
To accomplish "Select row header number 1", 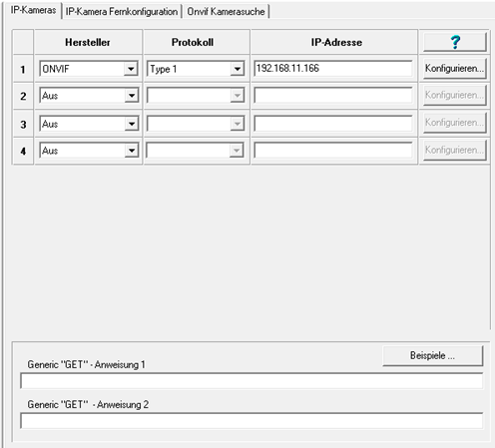I will click(x=23, y=69).
